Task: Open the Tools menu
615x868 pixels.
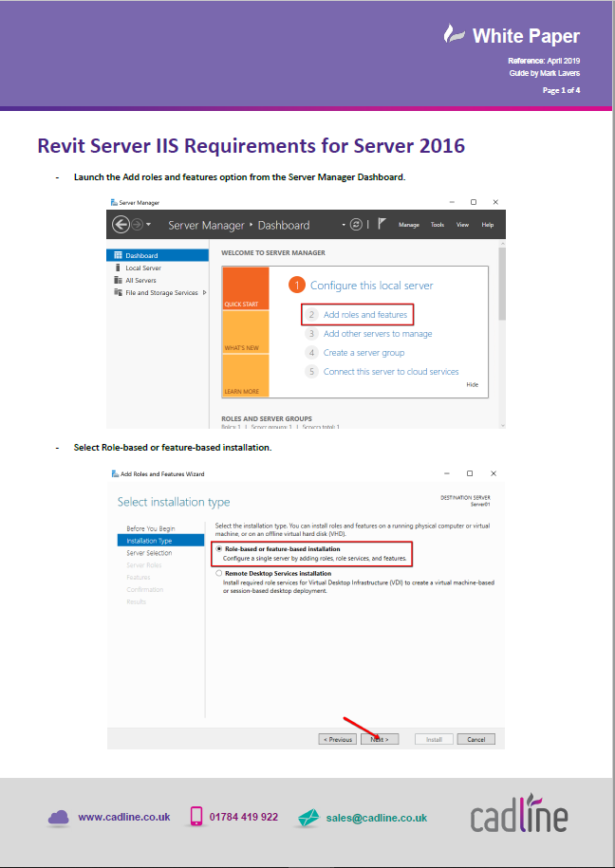Action: click(438, 225)
